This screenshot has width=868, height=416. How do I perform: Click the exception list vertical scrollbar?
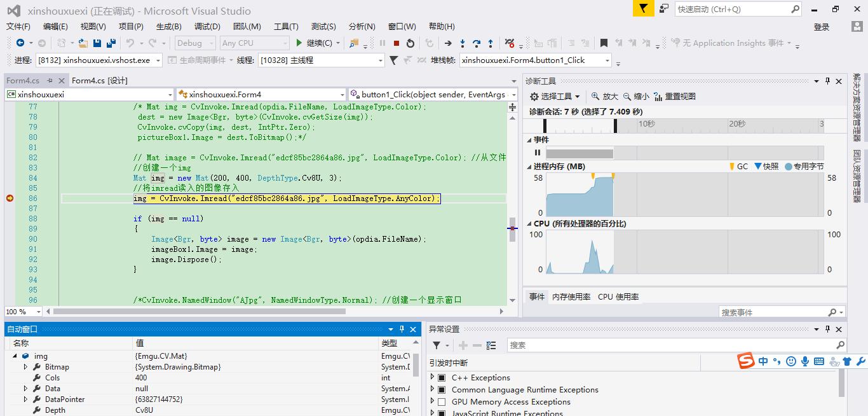842,384
